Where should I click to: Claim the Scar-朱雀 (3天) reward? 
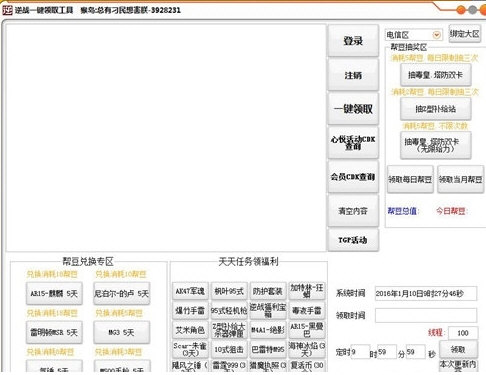coord(190,349)
